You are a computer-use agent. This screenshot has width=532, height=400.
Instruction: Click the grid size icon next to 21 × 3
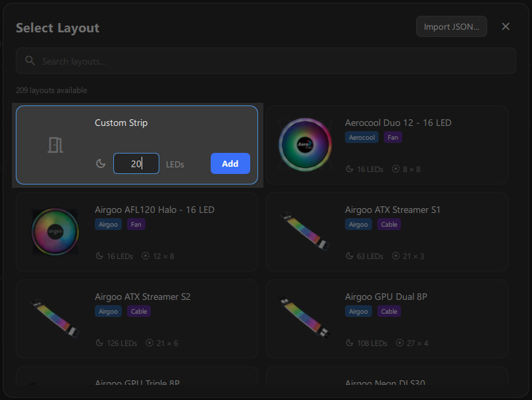point(396,256)
